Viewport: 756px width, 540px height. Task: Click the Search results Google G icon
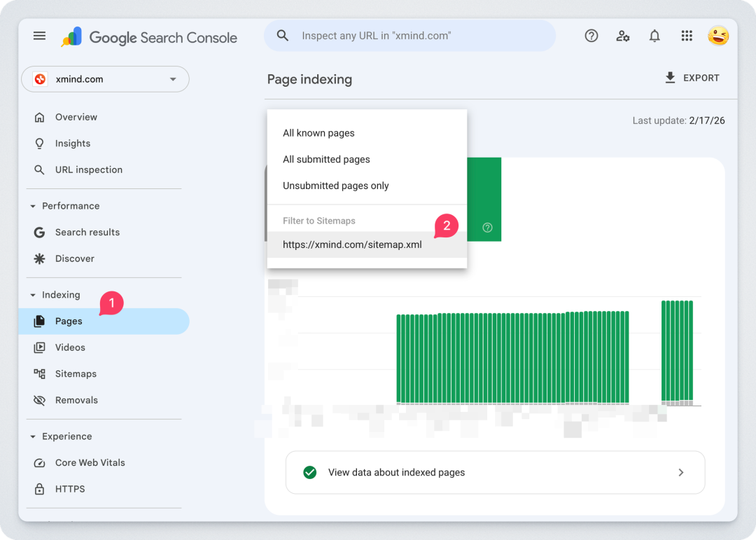pyautogui.click(x=39, y=233)
